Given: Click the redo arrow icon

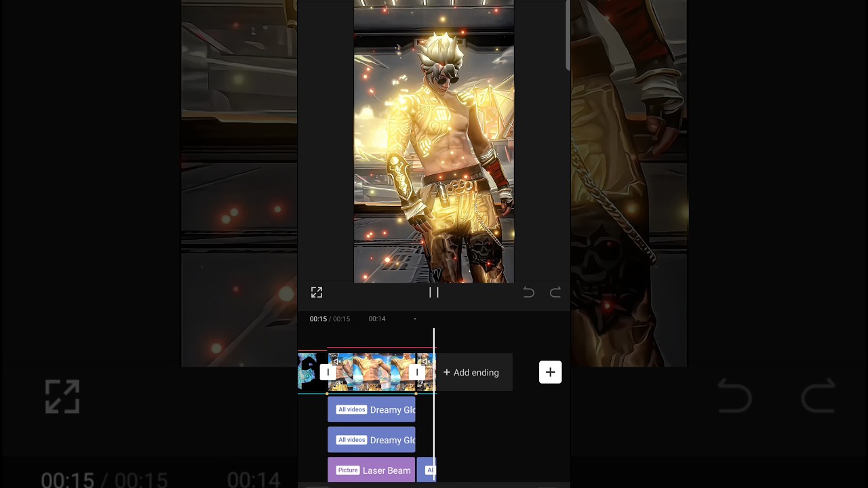Looking at the screenshot, I should click(555, 292).
